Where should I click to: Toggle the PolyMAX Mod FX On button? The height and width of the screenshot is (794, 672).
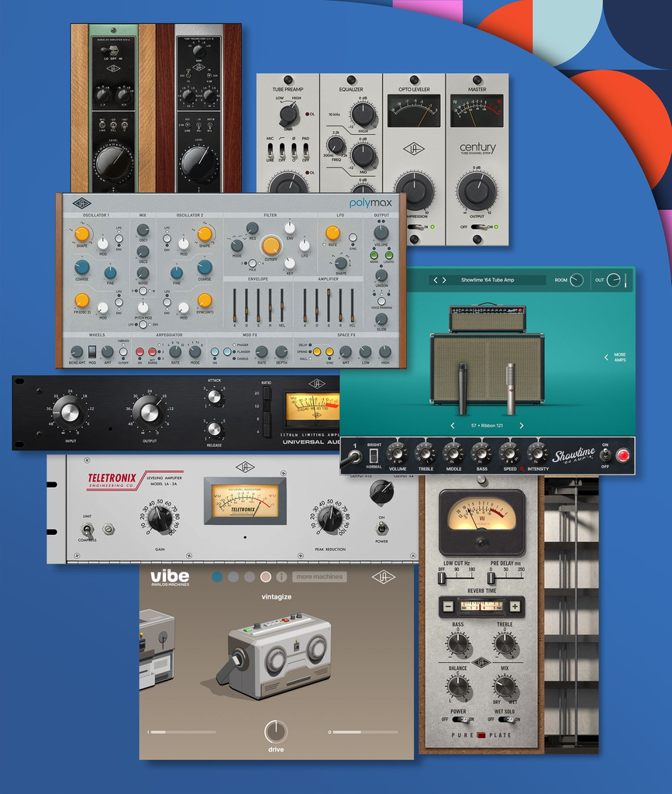[x=215, y=351]
